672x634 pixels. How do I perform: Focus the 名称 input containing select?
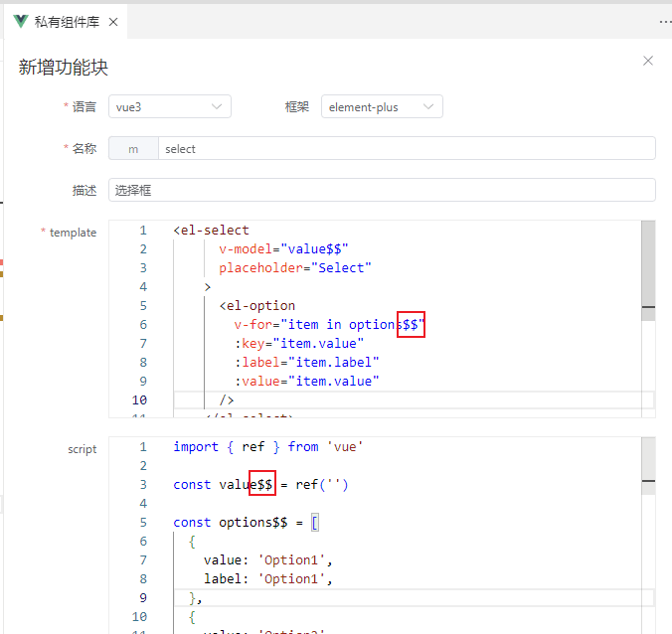point(406,148)
